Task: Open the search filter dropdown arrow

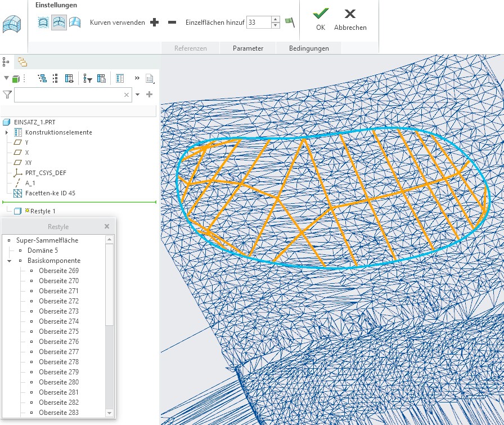Action: pos(137,95)
